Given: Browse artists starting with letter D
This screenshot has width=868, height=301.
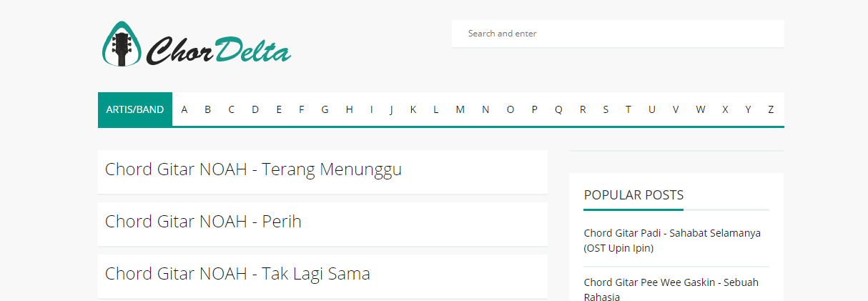Looking at the screenshot, I should pyautogui.click(x=255, y=109).
